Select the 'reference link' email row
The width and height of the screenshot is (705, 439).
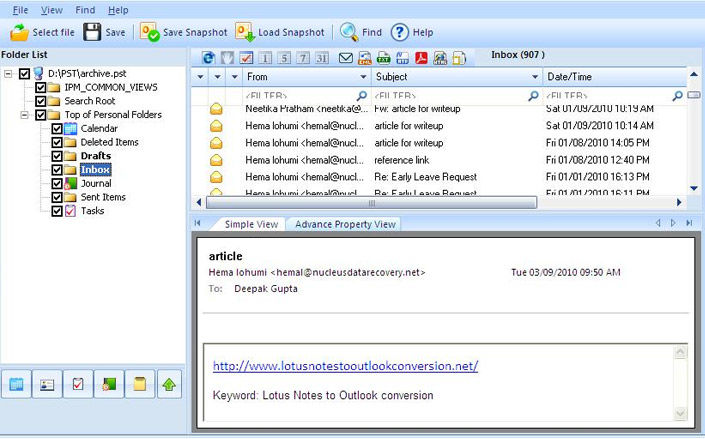click(x=439, y=160)
